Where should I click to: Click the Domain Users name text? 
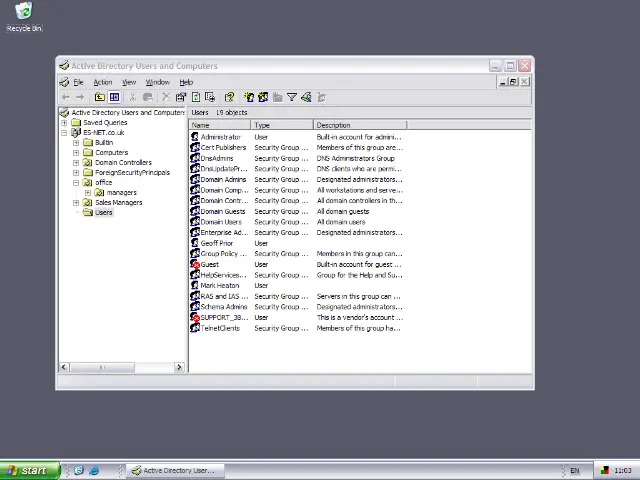pyautogui.click(x=221, y=222)
